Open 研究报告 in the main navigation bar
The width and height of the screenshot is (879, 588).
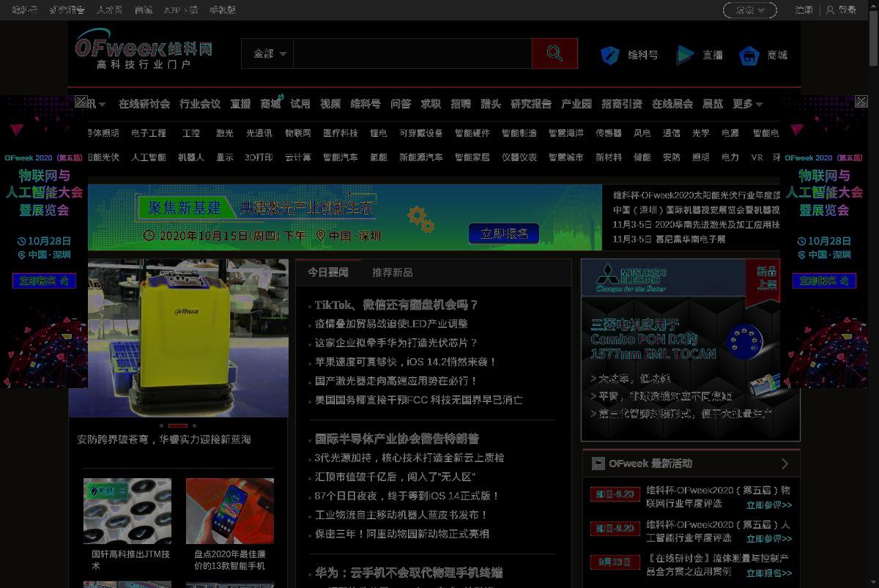[531, 104]
